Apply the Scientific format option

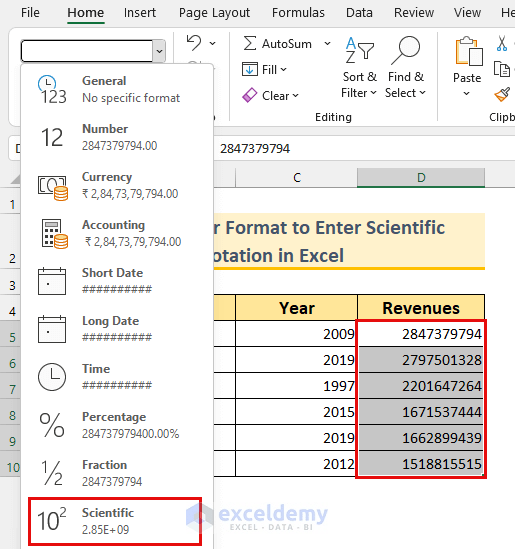[115, 521]
